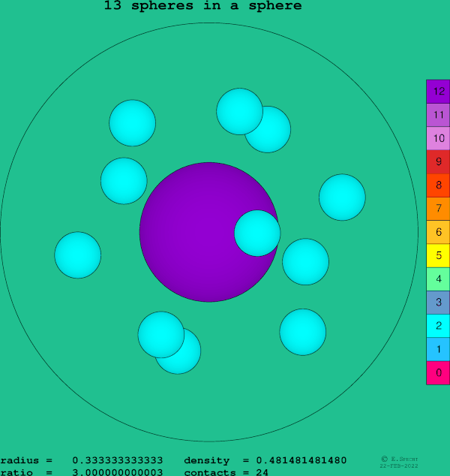
Task: Click the steel blue swatch labeled 3
Action: (x=438, y=303)
